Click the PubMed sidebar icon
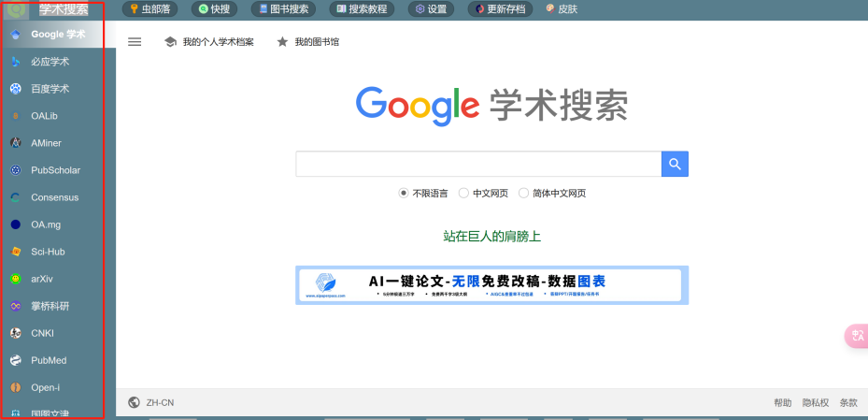 click(16, 360)
